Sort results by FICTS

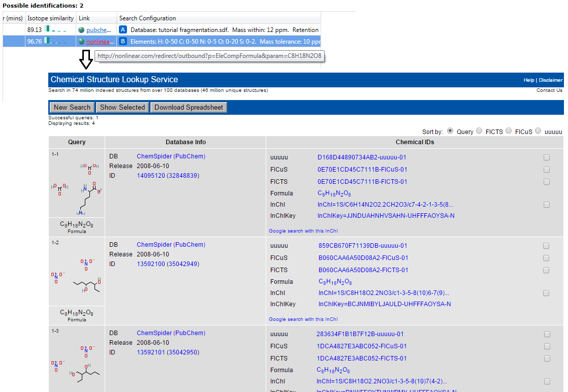[x=479, y=130]
